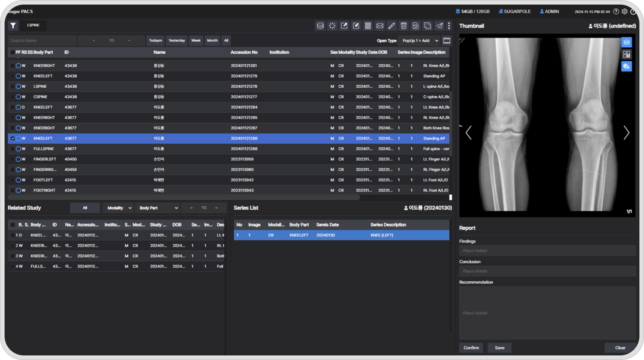Check the FULLSPINE study row checkbox
The width and height of the screenshot is (644, 360).
[13, 149]
